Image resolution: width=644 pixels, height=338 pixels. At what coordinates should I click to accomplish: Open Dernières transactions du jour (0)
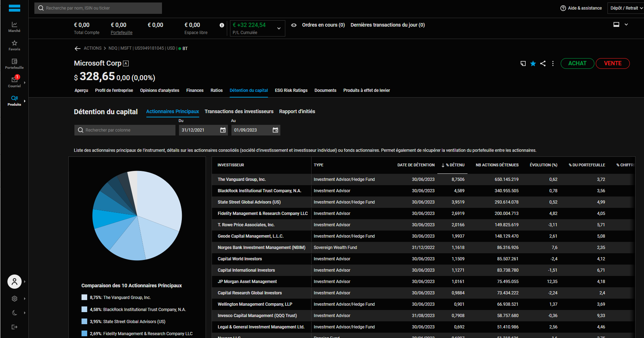pos(388,25)
